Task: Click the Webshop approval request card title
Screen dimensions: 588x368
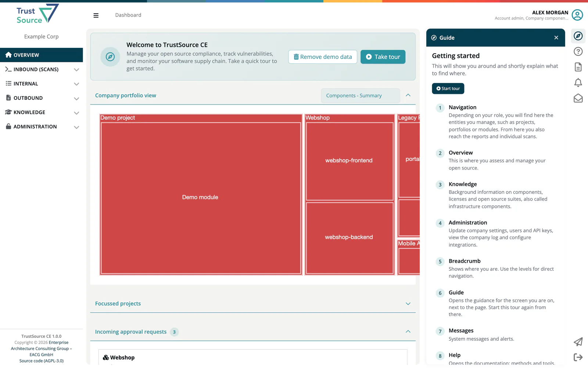Action: (x=122, y=357)
